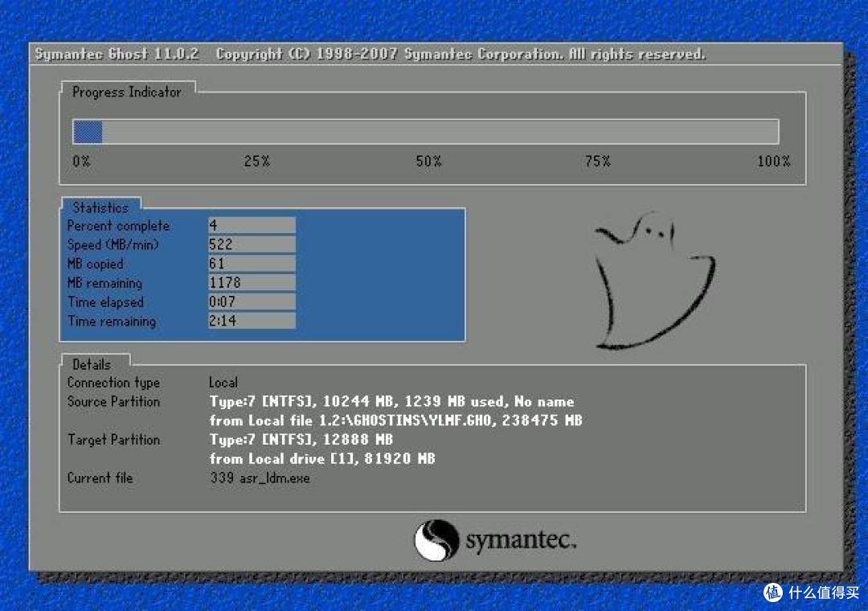The width and height of the screenshot is (868, 611).
Task: Click the Source Partition Type:7 NTFS line
Action: point(392,402)
